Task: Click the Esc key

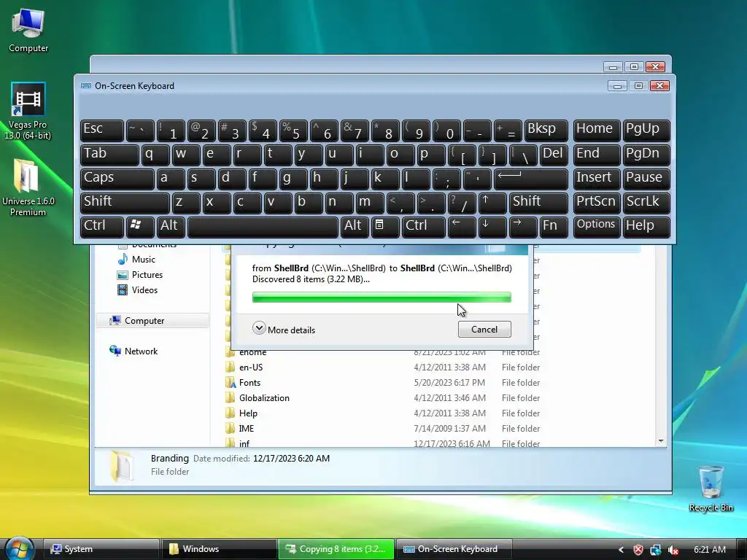Action: click(102, 131)
